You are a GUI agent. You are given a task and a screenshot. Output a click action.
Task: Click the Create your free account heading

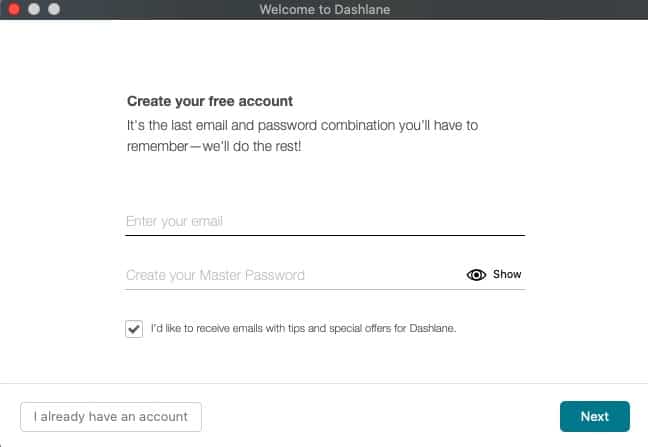210,101
